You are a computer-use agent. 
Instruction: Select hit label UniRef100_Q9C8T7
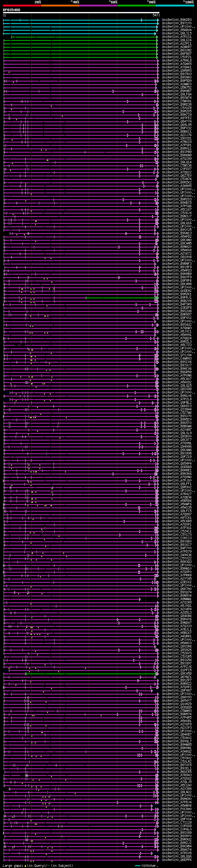click(x=177, y=440)
